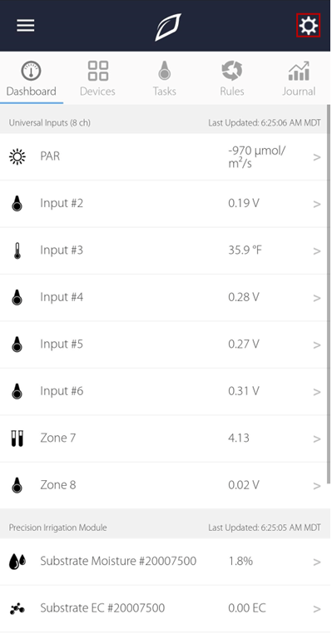Click the vertical scrollbar
The height and width of the screenshot is (644, 332).
pos(329,294)
